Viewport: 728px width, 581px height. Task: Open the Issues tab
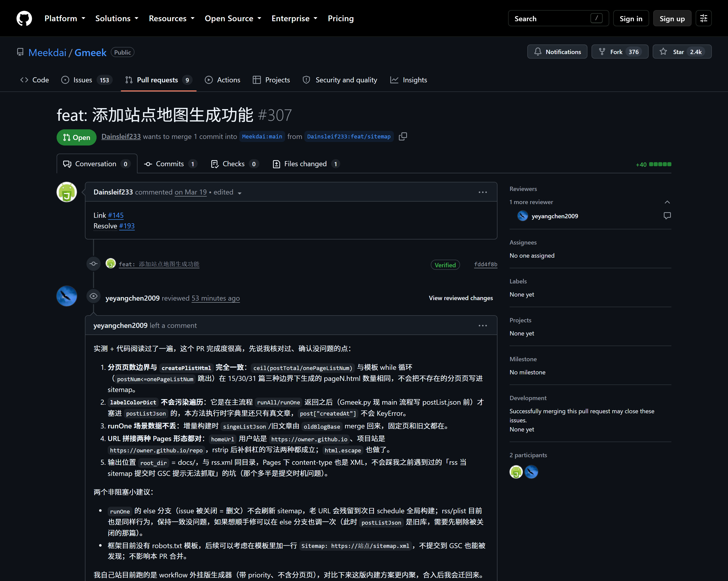86,80
